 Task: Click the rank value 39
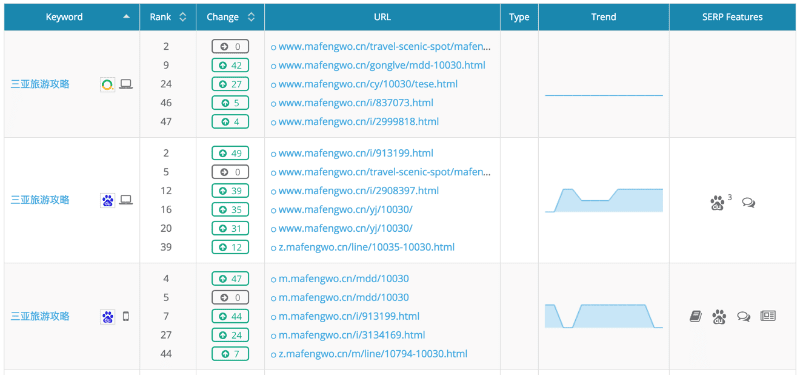tap(166, 247)
